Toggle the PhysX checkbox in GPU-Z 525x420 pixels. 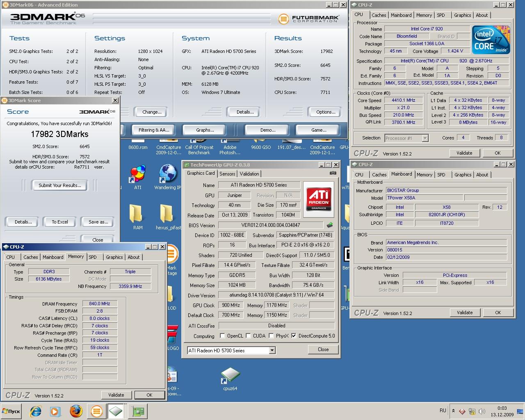click(x=271, y=336)
